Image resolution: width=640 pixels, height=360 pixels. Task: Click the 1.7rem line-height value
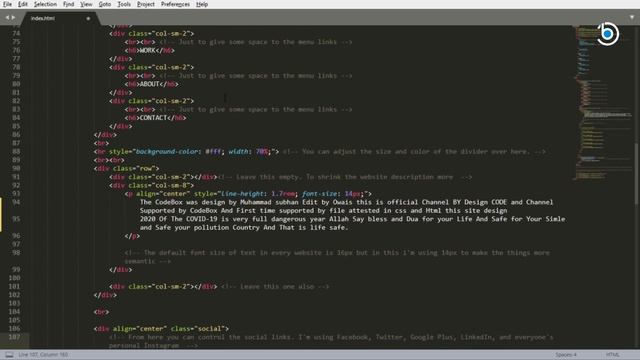284,194
